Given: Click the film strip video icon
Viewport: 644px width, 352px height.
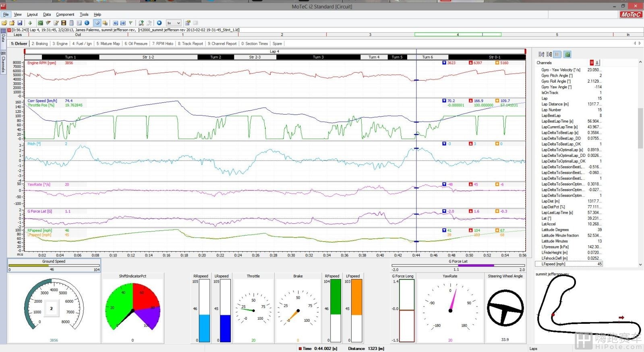Looking at the screenshot, I should tap(64, 23).
